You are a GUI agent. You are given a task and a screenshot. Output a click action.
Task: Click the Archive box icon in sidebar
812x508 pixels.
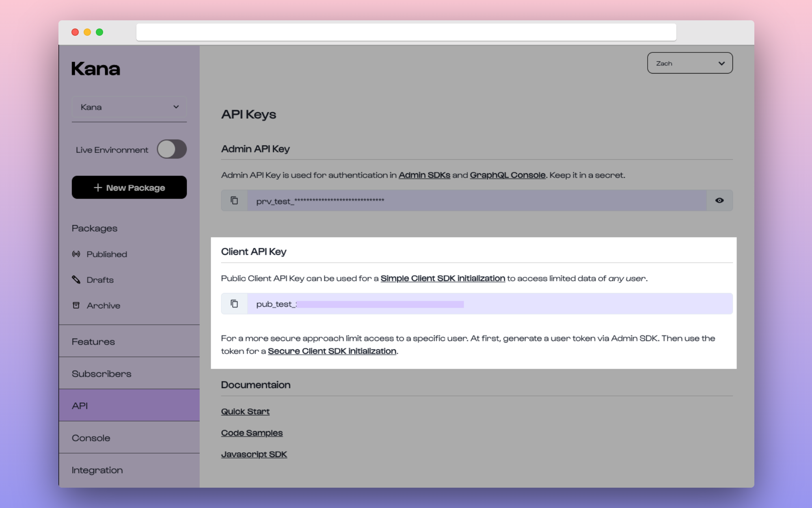76,305
